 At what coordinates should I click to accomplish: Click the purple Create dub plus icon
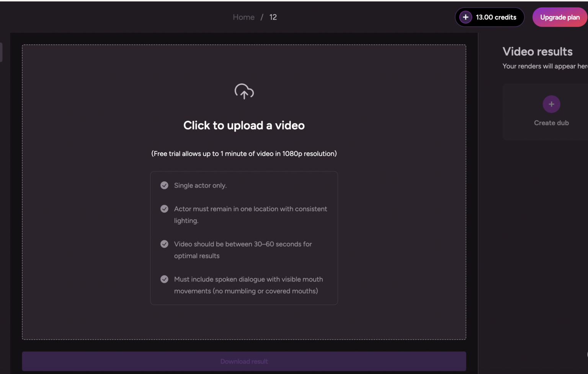[x=551, y=104]
